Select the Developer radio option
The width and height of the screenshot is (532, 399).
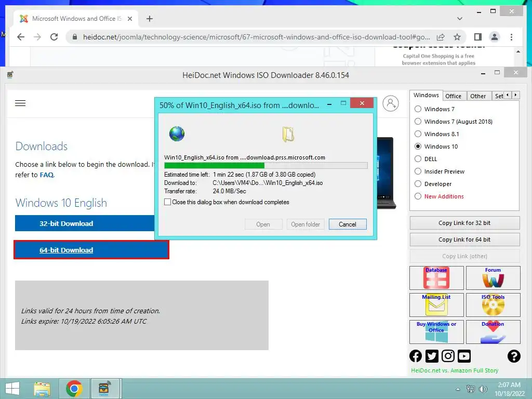[x=418, y=184]
